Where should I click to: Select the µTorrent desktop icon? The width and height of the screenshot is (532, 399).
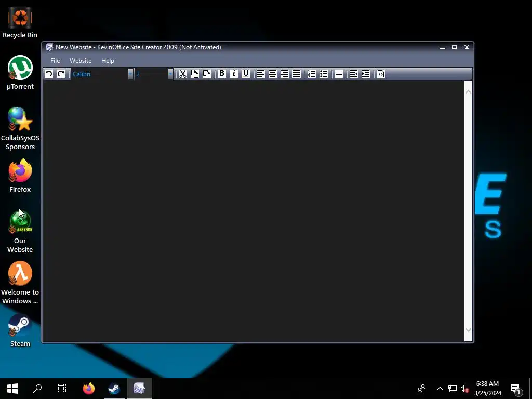pyautogui.click(x=20, y=73)
